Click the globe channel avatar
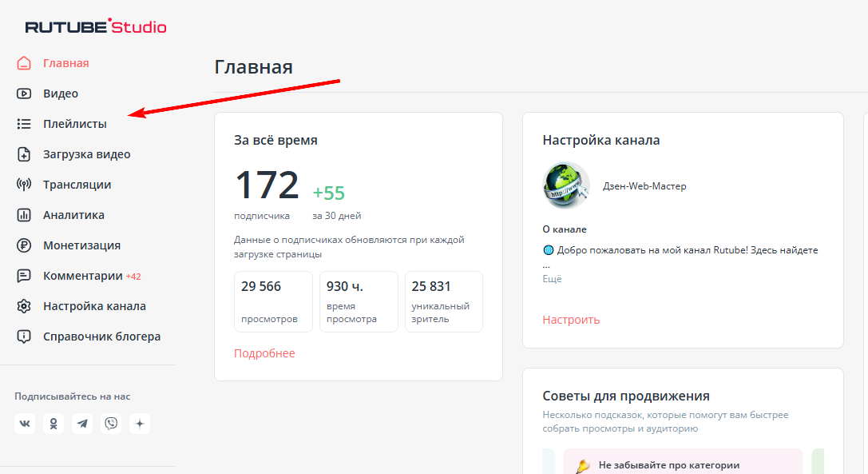The width and height of the screenshot is (868, 474). (565, 185)
